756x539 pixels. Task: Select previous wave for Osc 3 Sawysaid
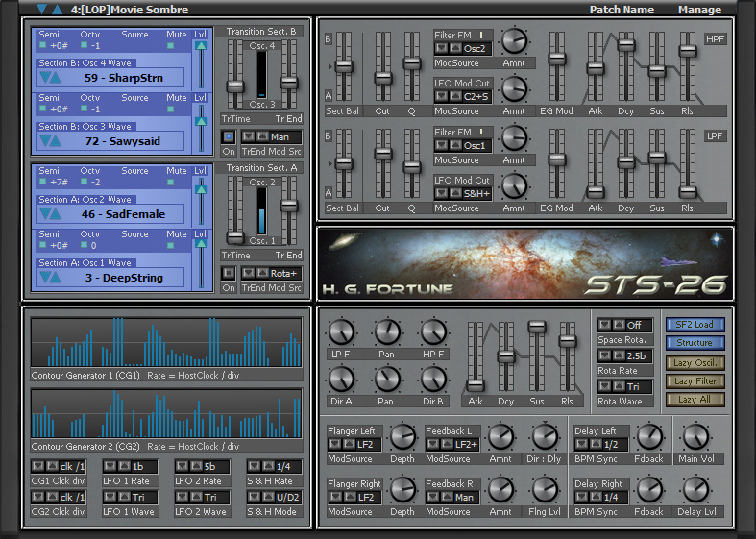[45, 141]
